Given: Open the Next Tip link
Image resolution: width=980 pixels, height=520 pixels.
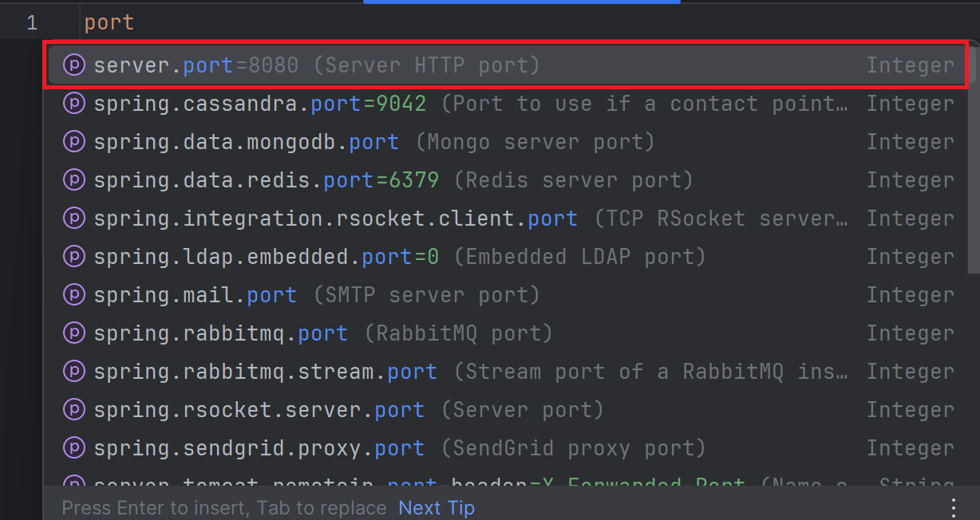Looking at the screenshot, I should 437,508.
